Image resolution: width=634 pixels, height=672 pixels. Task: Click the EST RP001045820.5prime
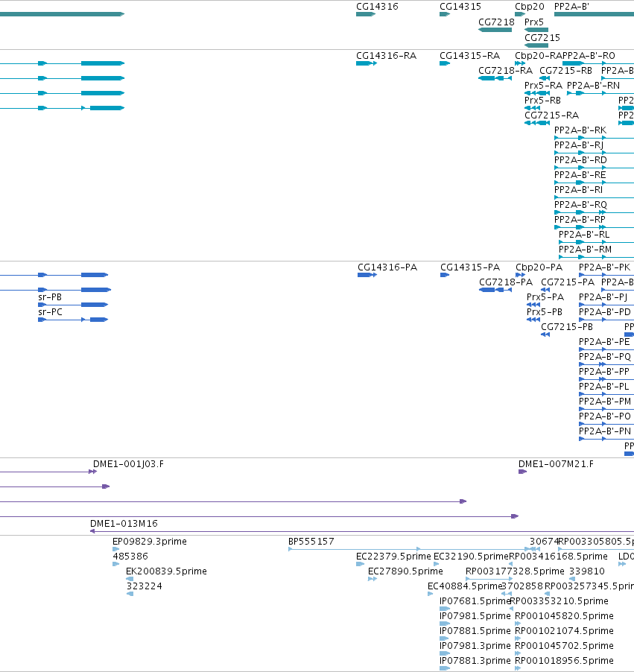pyautogui.click(x=564, y=616)
